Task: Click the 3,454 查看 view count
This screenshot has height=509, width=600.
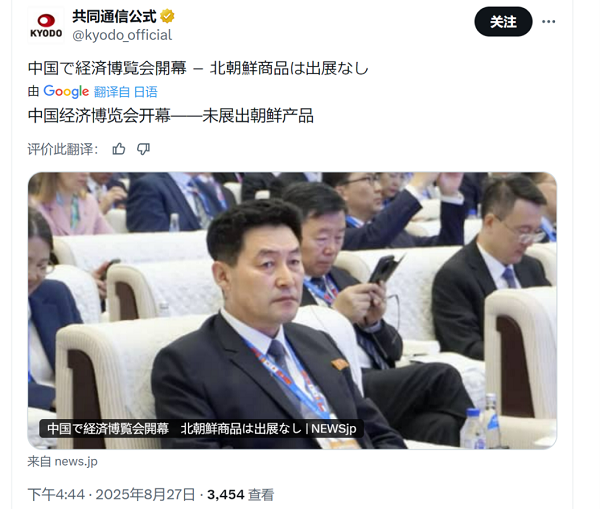Action: pos(241,494)
